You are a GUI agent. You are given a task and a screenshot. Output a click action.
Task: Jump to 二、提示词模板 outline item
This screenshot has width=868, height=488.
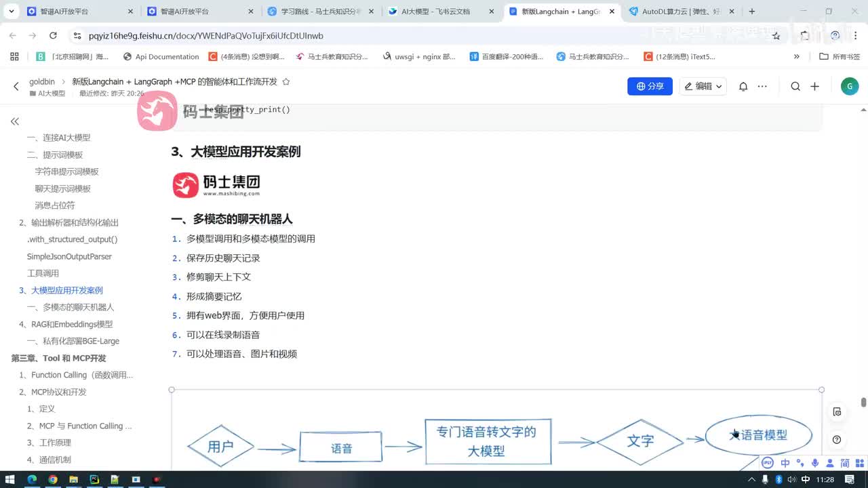coord(54,155)
